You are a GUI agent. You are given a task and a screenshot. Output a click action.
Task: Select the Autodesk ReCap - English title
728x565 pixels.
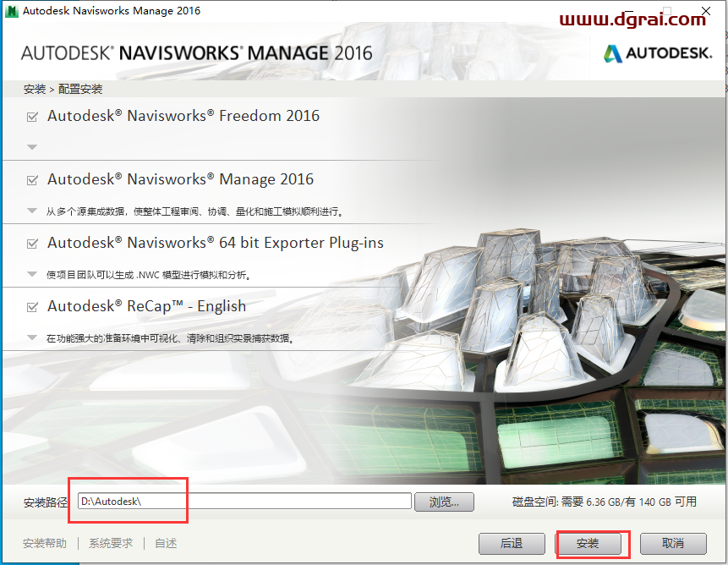point(147,306)
